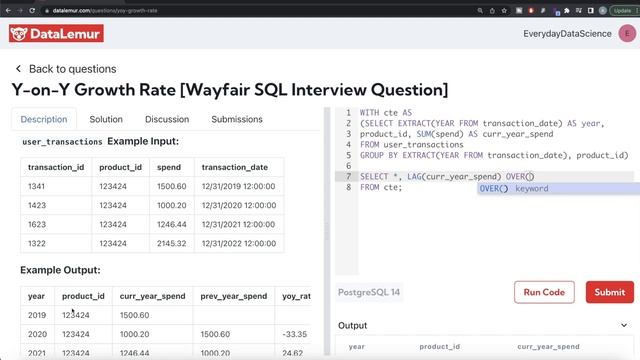Switch to the Solution tab
This screenshot has height=360, width=640.
pos(106,119)
